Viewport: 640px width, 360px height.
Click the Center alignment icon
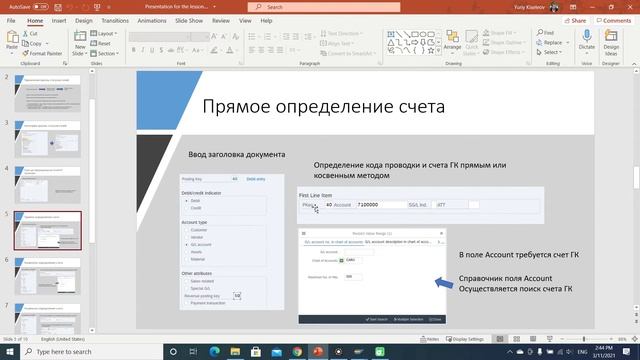(x=261, y=50)
